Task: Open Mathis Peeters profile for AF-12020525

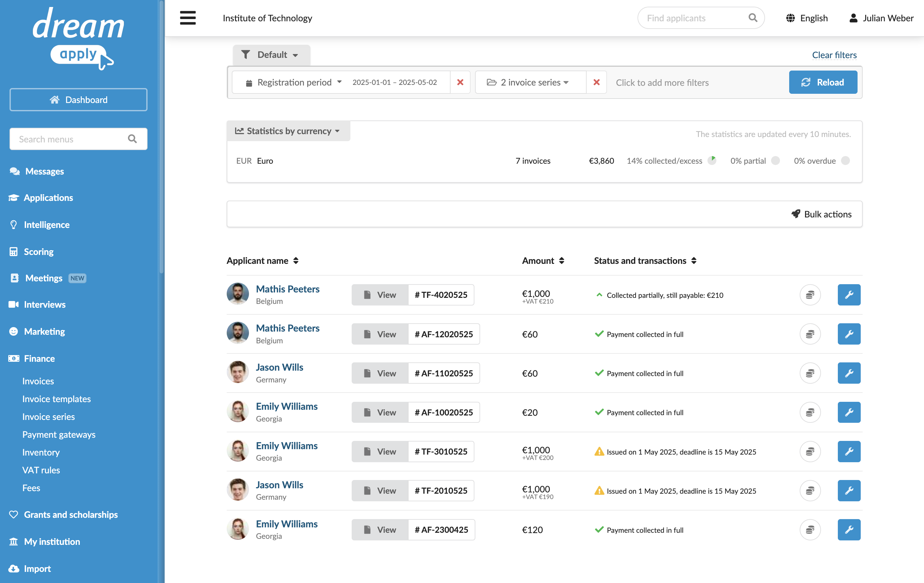Action: (x=287, y=328)
